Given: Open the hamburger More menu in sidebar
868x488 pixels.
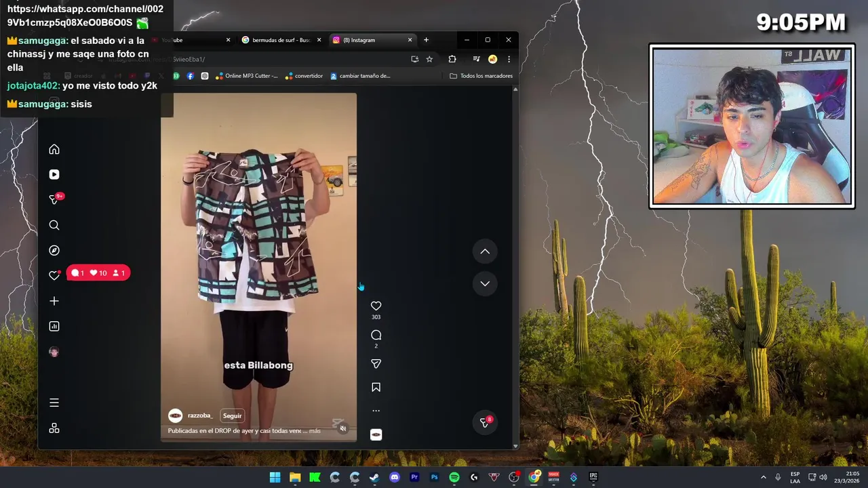Looking at the screenshot, I should (54, 403).
